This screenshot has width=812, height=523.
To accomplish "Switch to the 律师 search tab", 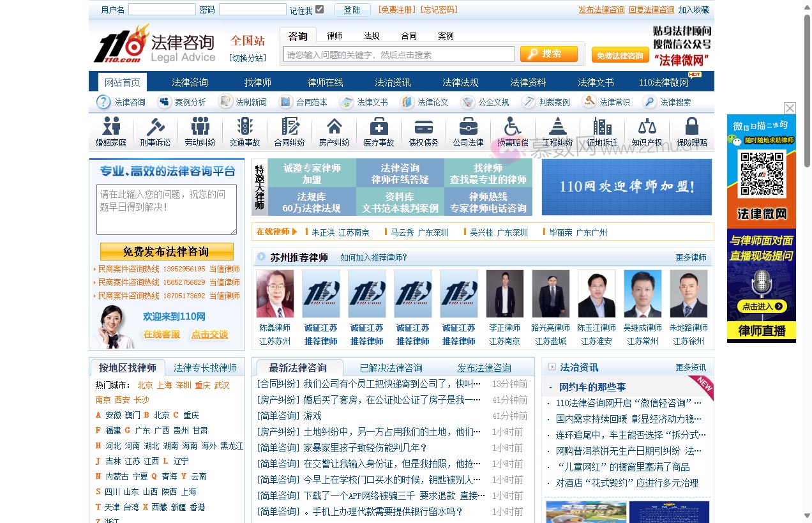I will [334, 36].
